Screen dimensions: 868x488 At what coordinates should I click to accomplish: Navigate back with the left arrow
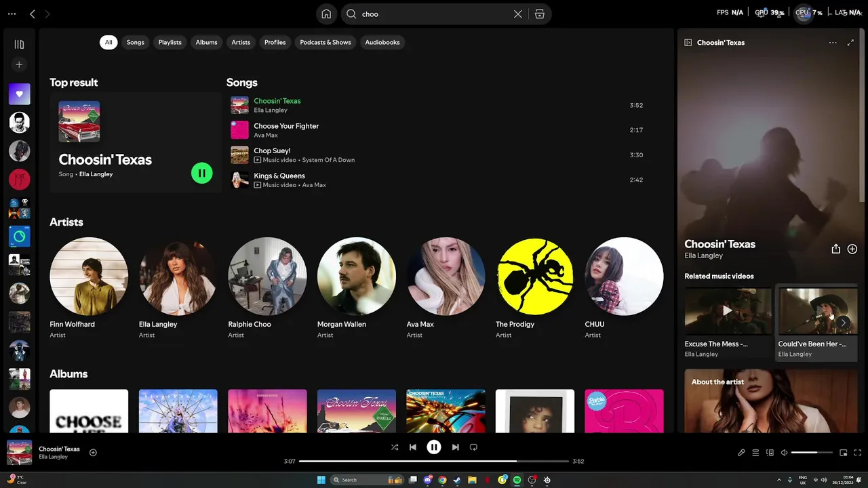point(32,14)
